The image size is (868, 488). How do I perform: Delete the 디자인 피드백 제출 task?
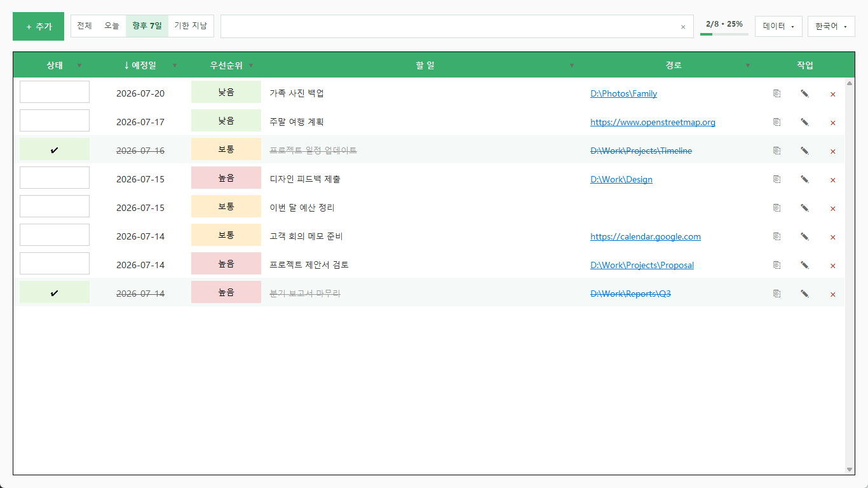coord(833,180)
